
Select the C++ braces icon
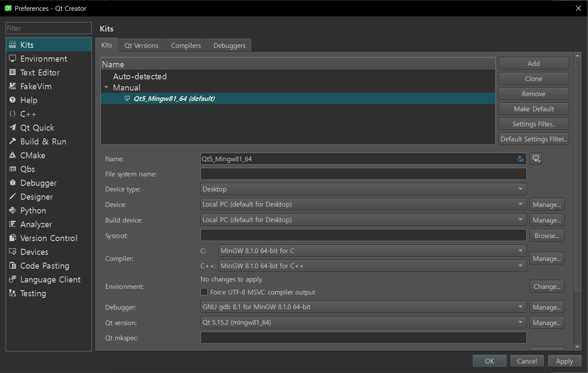(x=13, y=114)
